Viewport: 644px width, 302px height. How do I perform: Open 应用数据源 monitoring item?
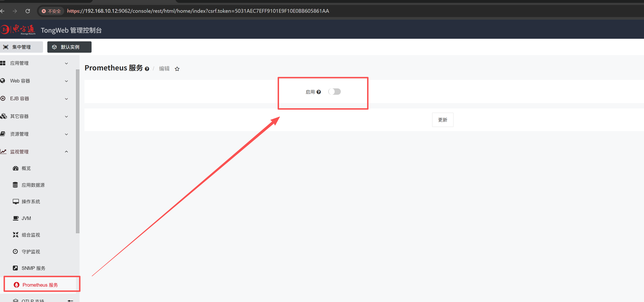(x=33, y=185)
